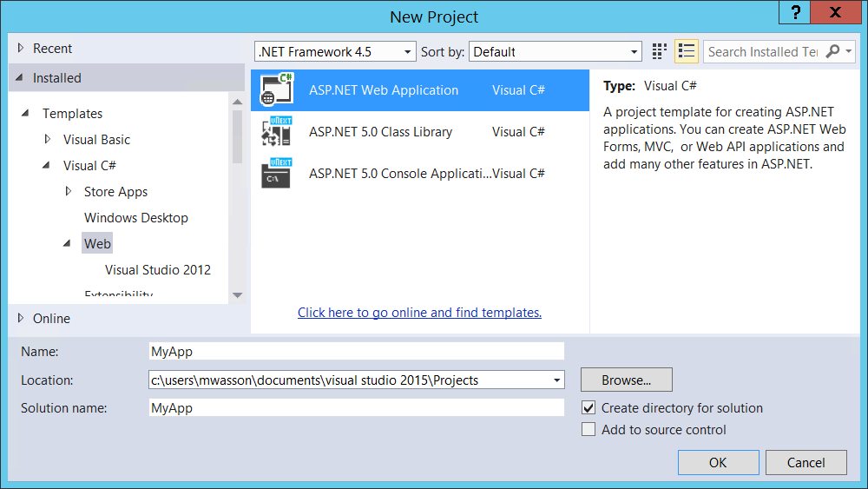The width and height of the screenshot is (868, 489).
Task: Expand the Visual Basic tree node
Action: click(x=48, y=139)
